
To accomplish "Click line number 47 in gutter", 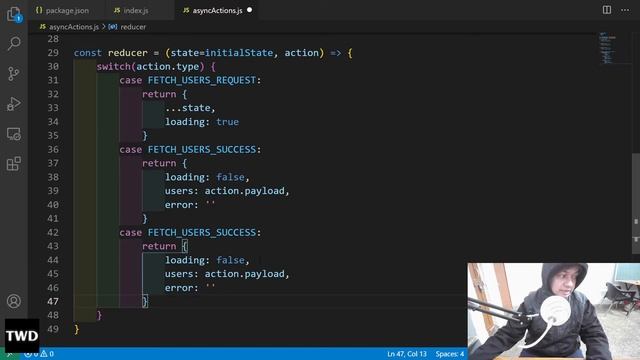I will coord(53,301).
